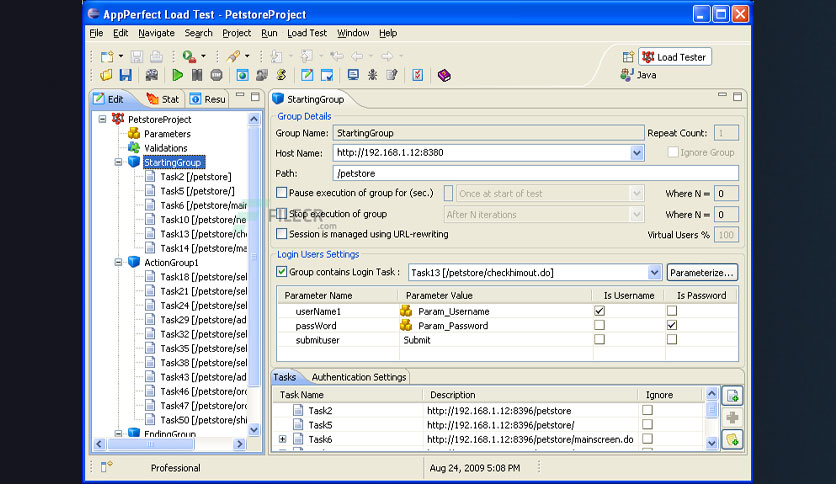Click the Load Tester perspective button
The height and width of the screenshot is (484, 836).
[x=675, y=57]
